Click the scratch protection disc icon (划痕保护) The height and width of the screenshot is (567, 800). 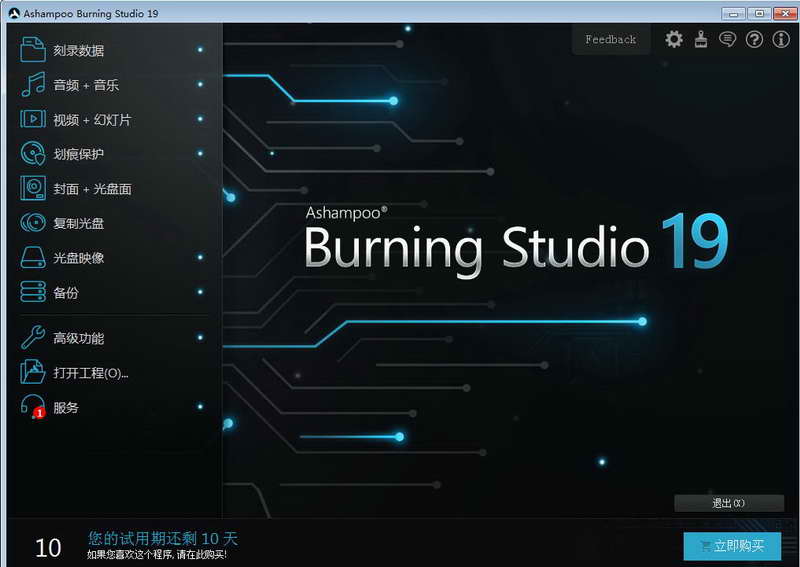click(x=33, y=153)
